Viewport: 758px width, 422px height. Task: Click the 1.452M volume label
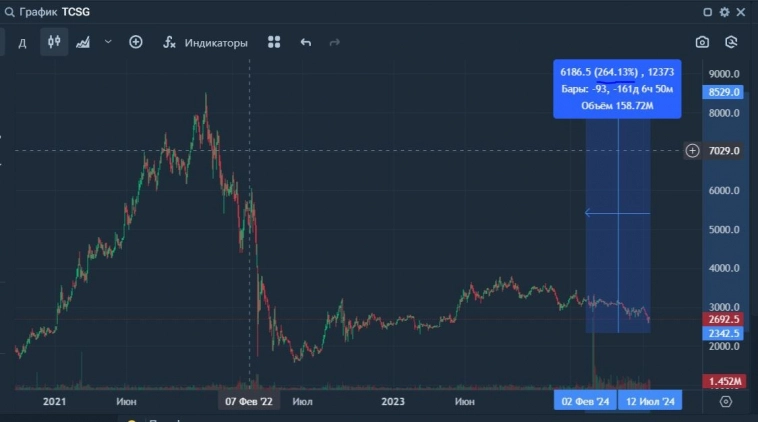coord(724,381)
